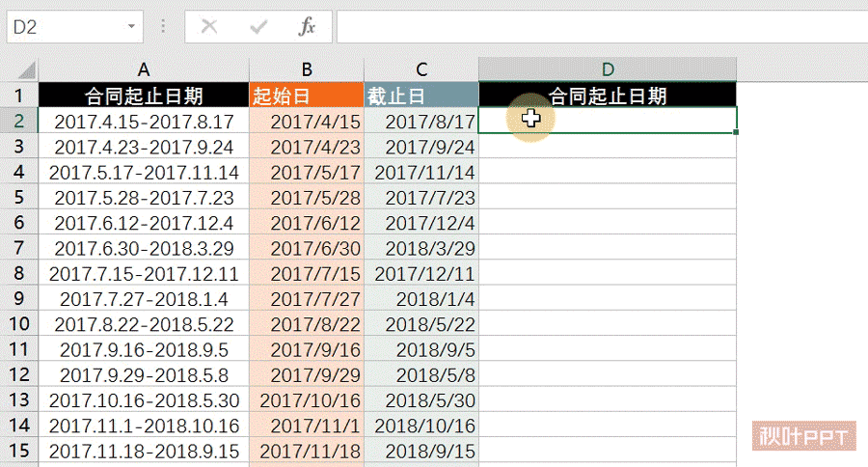Image resolution: width=868 pixels, height=467 pixels.
Task: Select start date cell 2017/7/27
Action: point(307,298)
